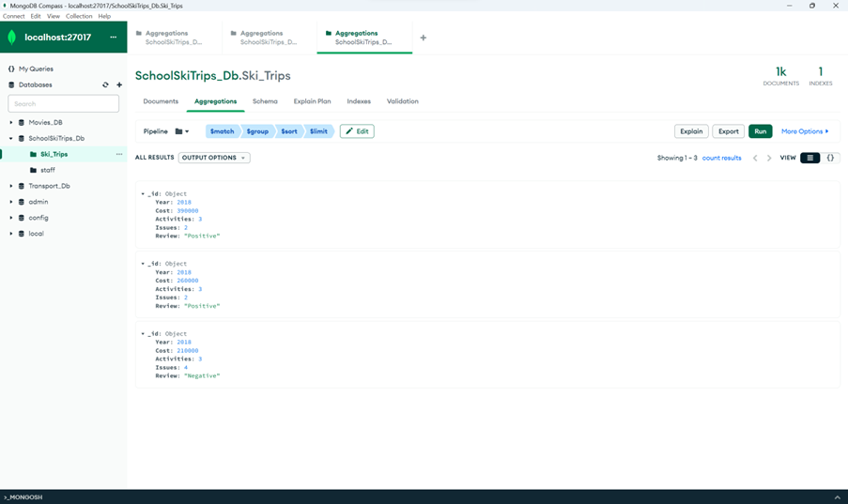Switch to the first Aggregations workspace tab
The height and width of the screenshot is (504, 848).
[x=174, y=38]
